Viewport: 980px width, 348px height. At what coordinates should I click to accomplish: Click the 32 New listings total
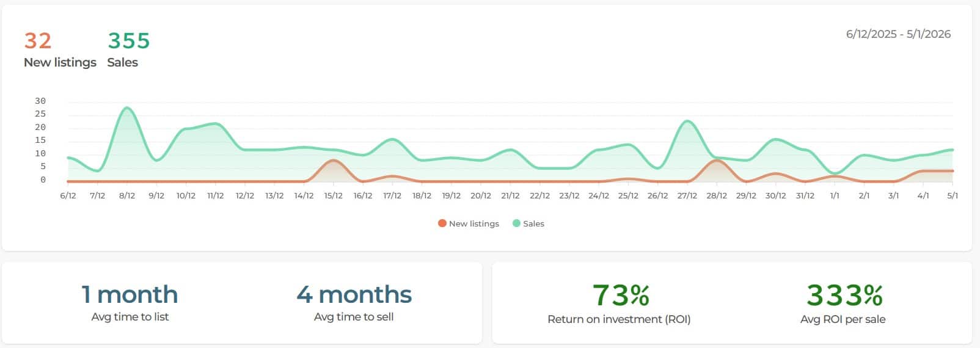pyautogui.click(x=38, y=41)
